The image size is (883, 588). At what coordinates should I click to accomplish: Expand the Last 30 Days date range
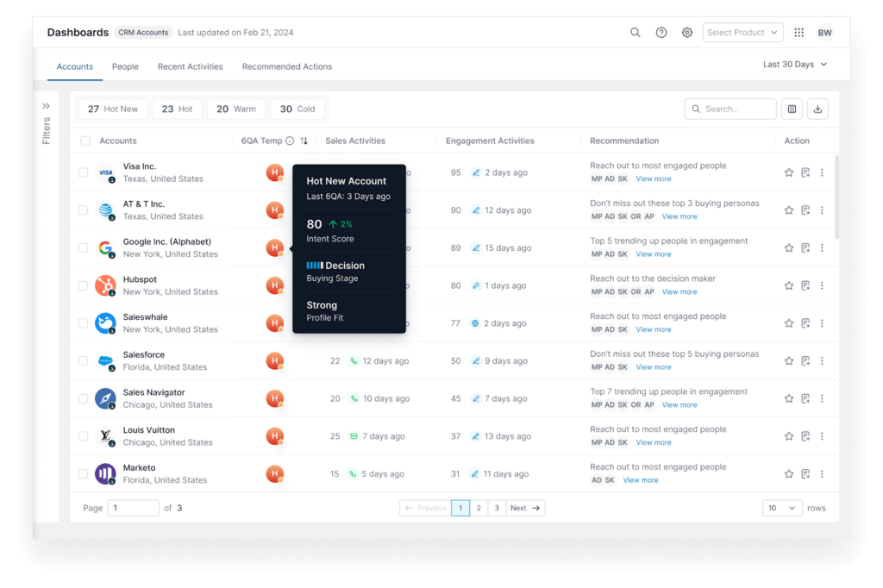click(x=794, y=65)
